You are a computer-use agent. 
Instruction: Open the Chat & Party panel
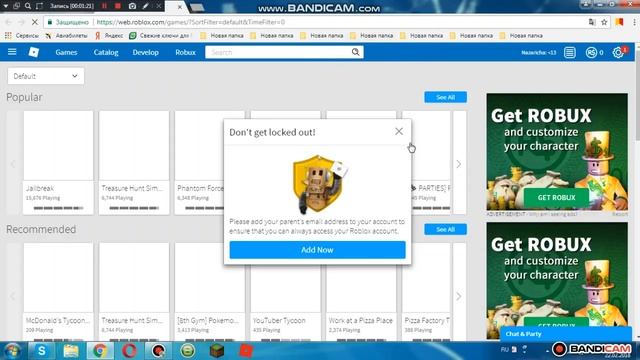[x=566, y=334]
